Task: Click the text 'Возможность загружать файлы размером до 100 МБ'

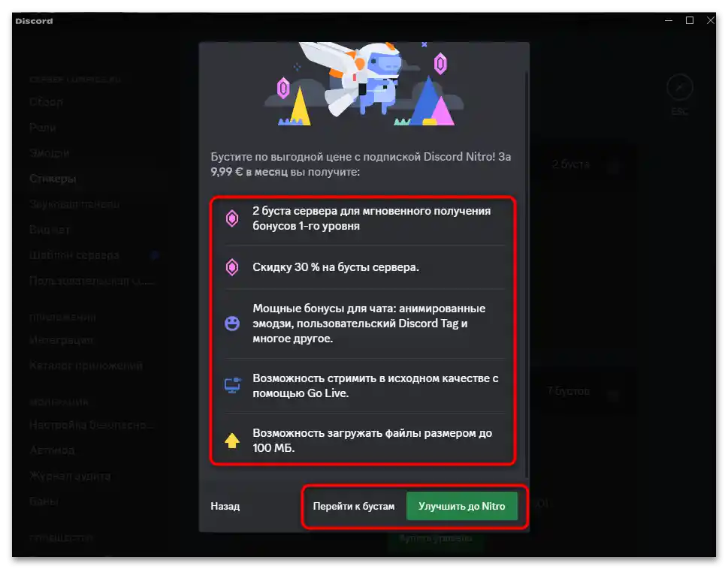Action: 373,440
